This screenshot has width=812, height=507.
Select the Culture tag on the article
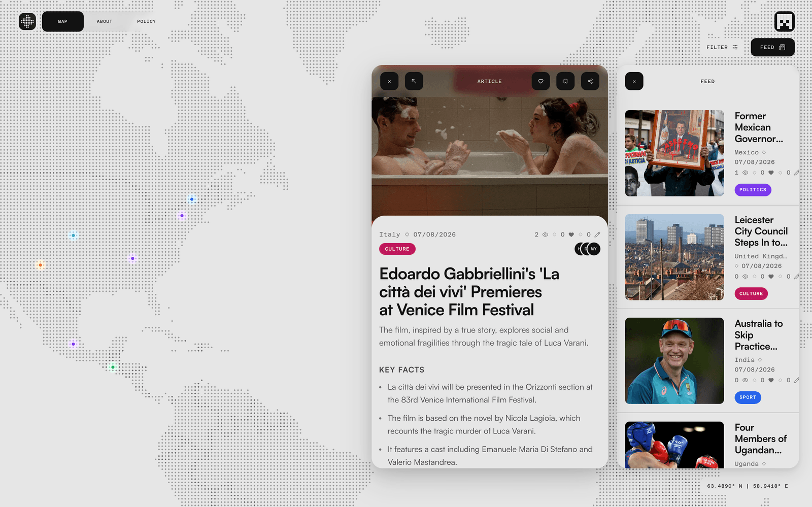(397, 249)
